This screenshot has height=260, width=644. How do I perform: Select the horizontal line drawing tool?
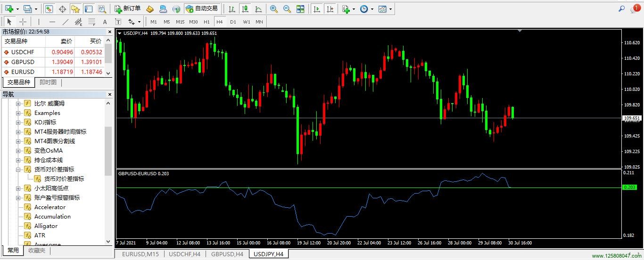coord(52,22)
